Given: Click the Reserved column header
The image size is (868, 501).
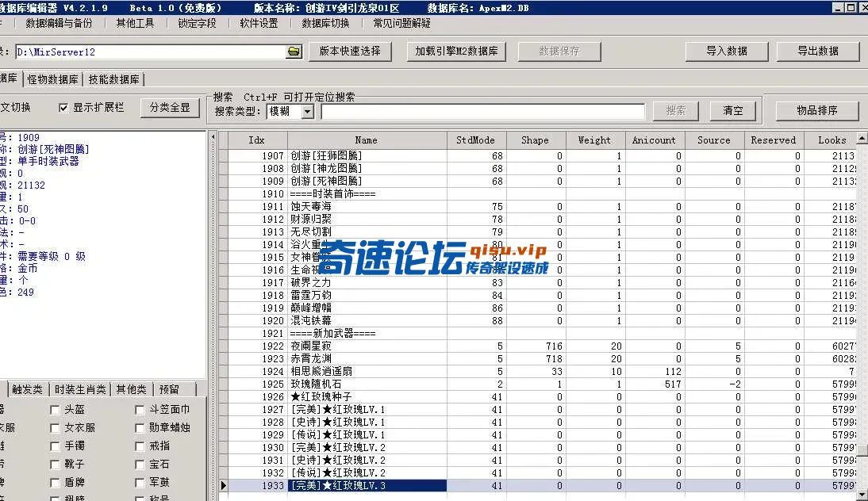Looking at the screenshot, I should click(x=774, y=140).
